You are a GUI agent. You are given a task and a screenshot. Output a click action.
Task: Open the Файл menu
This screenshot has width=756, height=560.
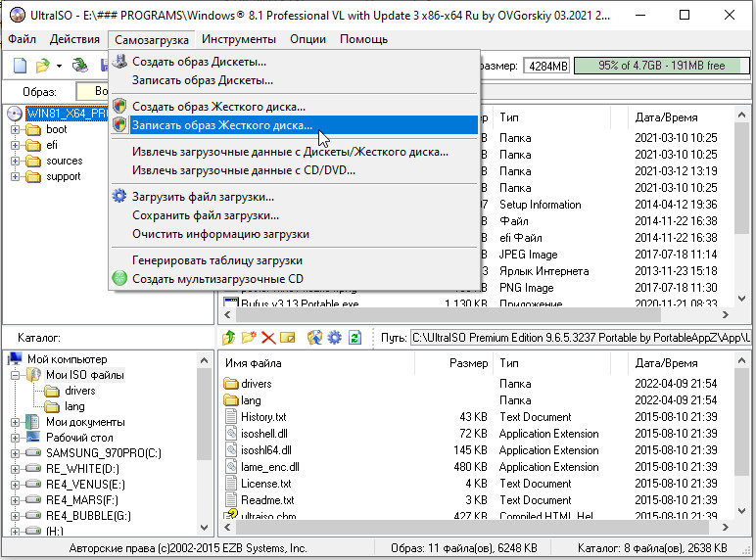23,39
